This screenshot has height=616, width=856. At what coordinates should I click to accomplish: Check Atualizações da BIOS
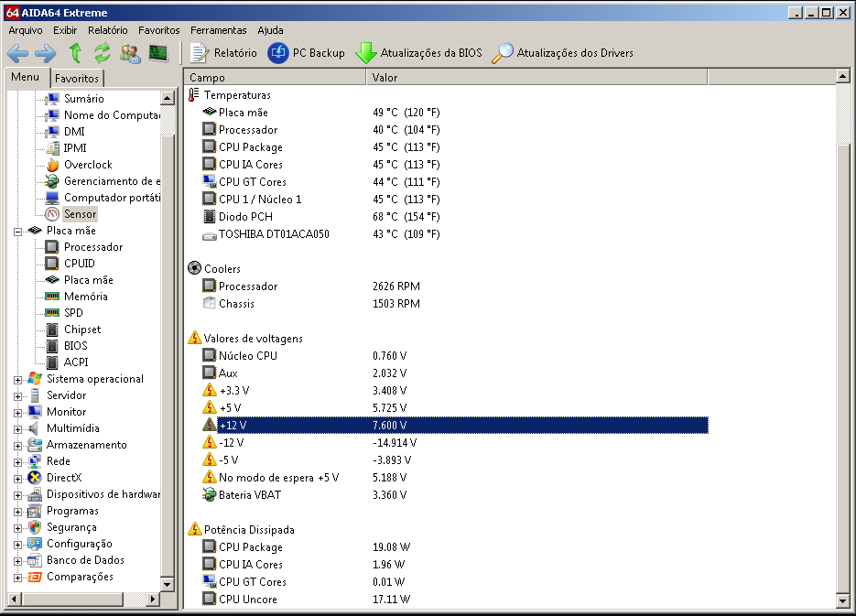[418, 53]
